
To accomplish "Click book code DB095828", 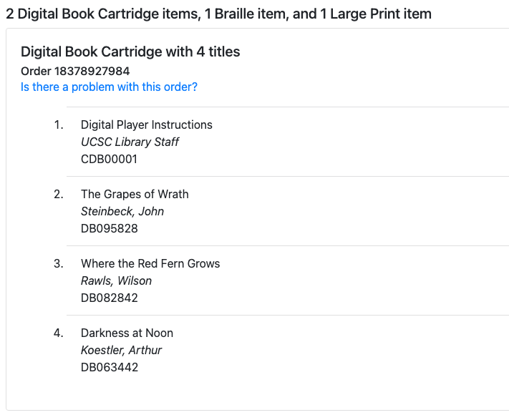I will point(109,228).
